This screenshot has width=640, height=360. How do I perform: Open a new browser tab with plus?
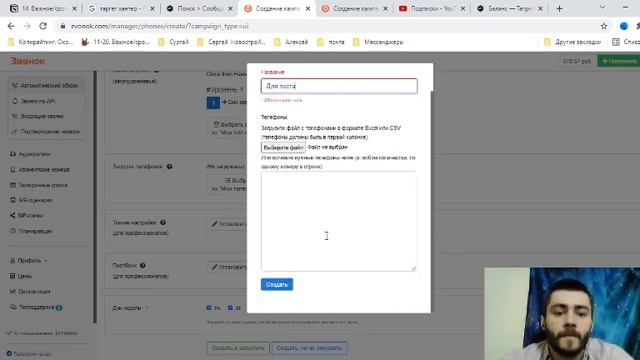[559, 9]
